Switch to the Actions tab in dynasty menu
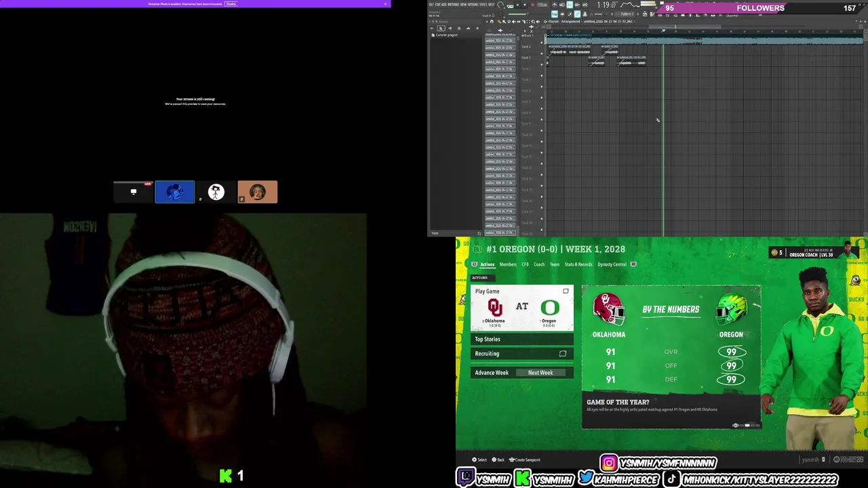 (487, 264)
